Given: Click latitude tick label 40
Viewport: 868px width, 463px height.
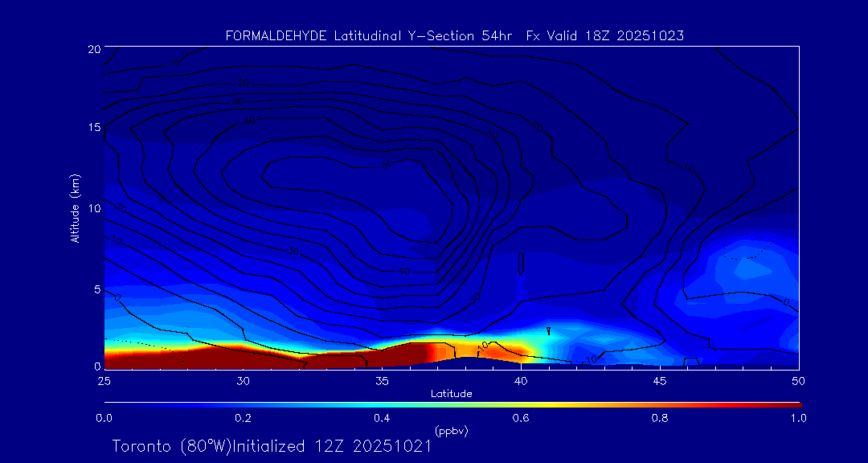Looking at the screenshot, I should click(x=521, y=380).
